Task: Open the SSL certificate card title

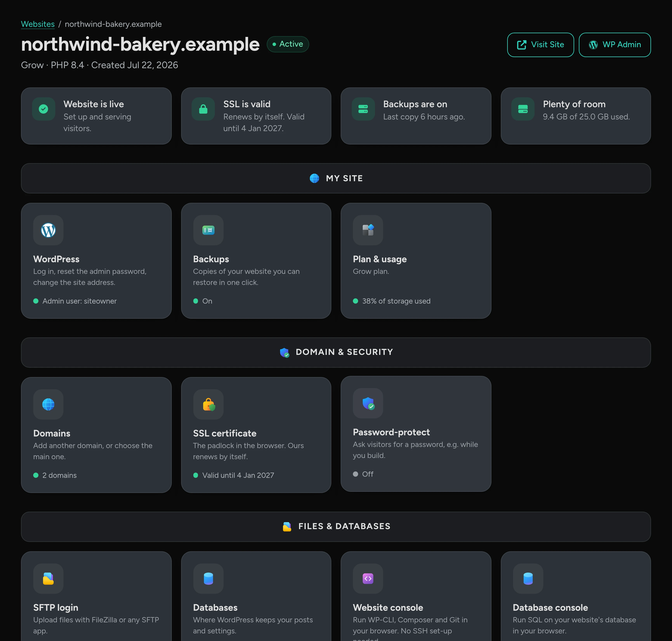Action: pyautogui.click(x=224, y=433)
